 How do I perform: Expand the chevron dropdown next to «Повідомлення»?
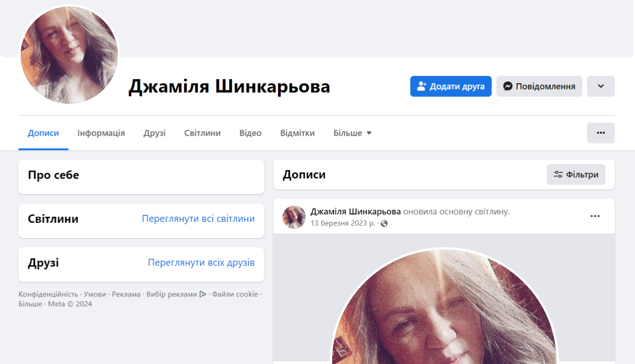coord(601,86)
